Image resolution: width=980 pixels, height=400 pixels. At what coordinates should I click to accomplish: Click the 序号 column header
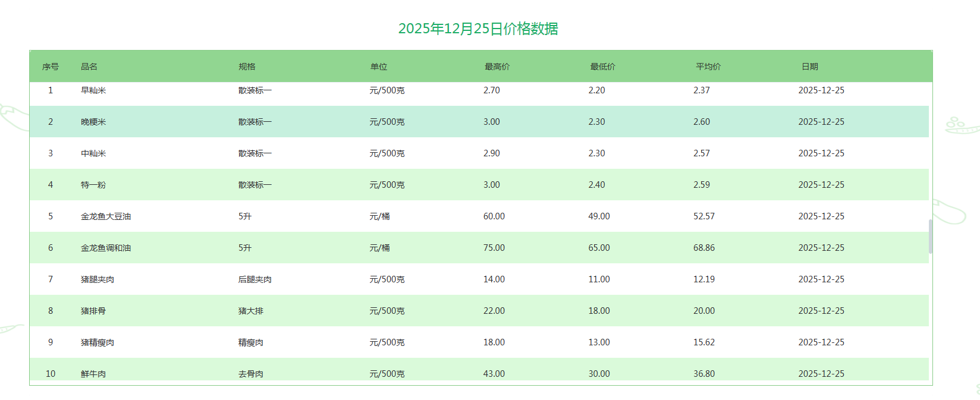(51, 67)
